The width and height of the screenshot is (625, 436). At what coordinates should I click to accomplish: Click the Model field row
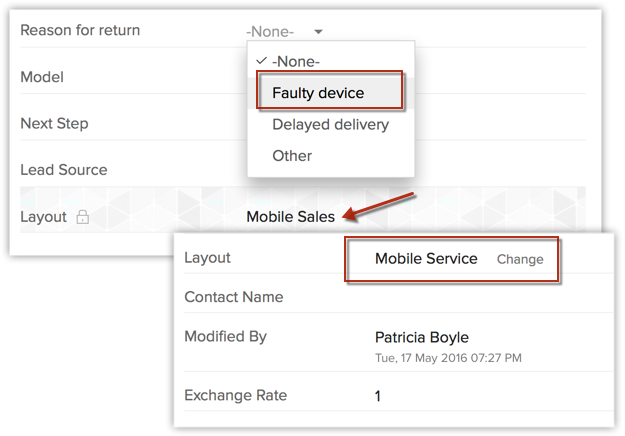click(42, 77)
